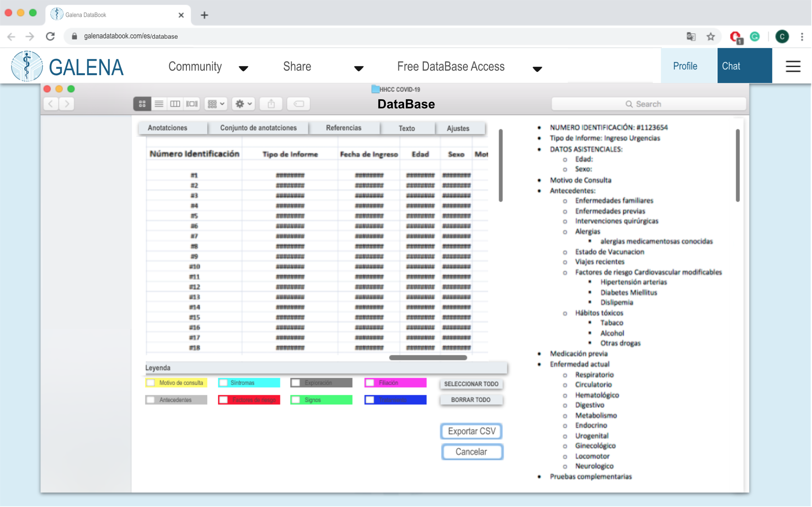Open the hamburger menu icon

pyautogui.click(x=793, y=66)
